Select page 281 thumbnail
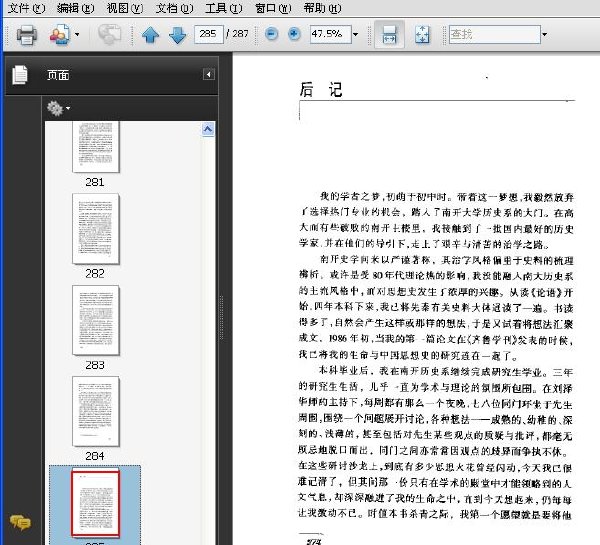Viewport: 600px width, 545px height. 96,147
